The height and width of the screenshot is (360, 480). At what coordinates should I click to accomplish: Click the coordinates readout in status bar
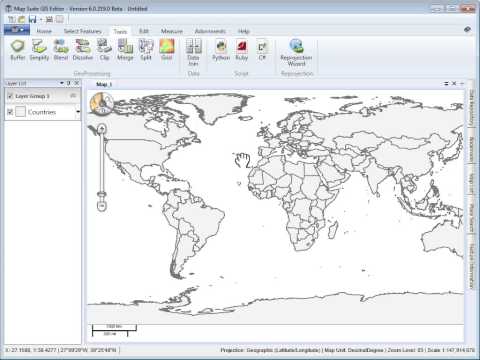coord(61,350)
